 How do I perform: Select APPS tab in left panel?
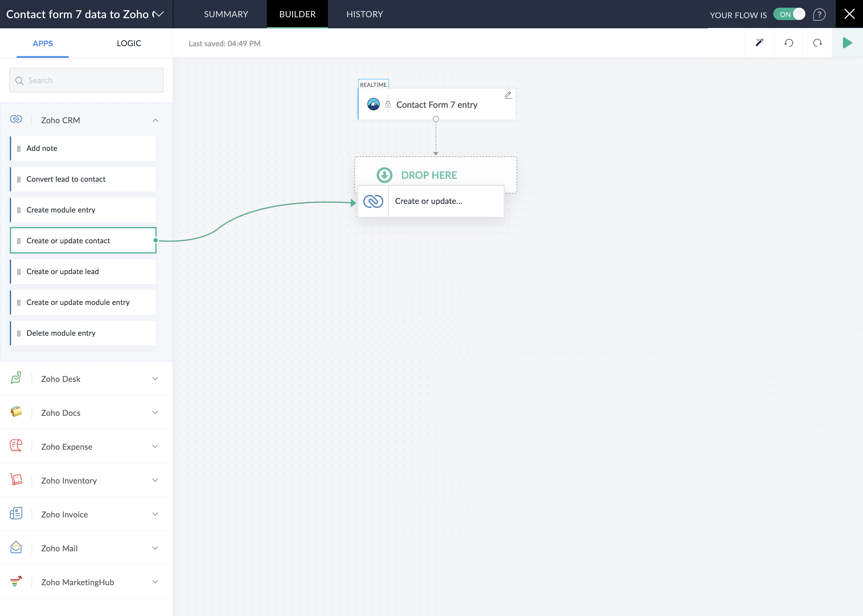[43, 43]
